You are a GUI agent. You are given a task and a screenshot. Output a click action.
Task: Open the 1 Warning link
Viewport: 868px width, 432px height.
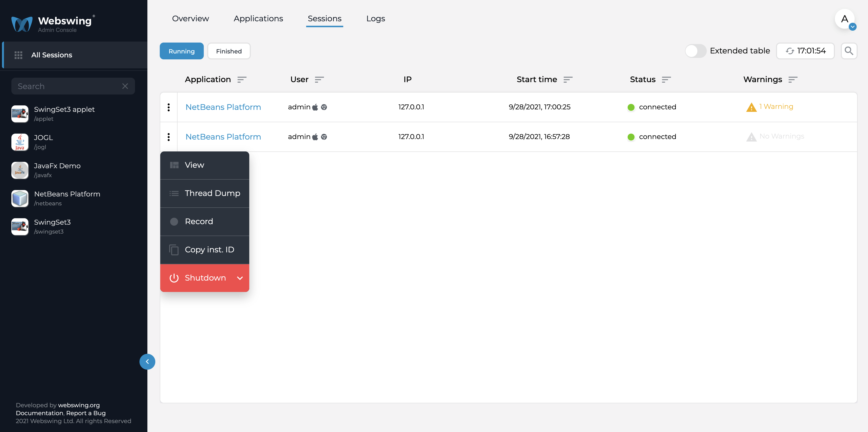(x=776, y=107)
